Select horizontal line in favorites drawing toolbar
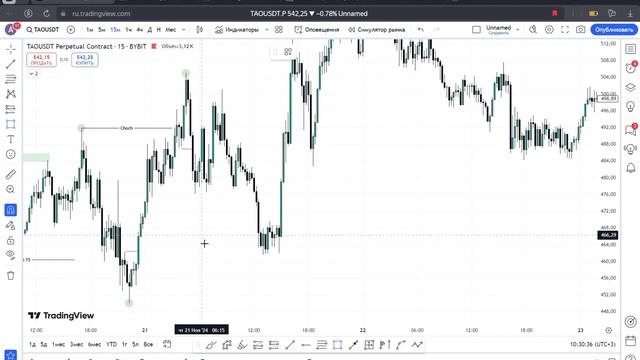Screen dimensions: 640x360 [305, 345]
